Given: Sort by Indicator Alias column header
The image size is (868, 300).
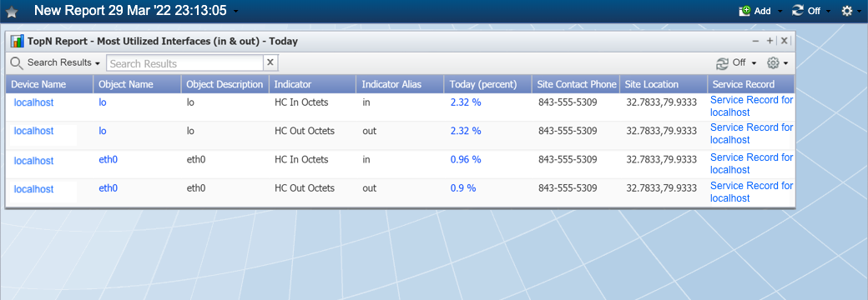Looking at the screenshot, I should click(401, 84).
